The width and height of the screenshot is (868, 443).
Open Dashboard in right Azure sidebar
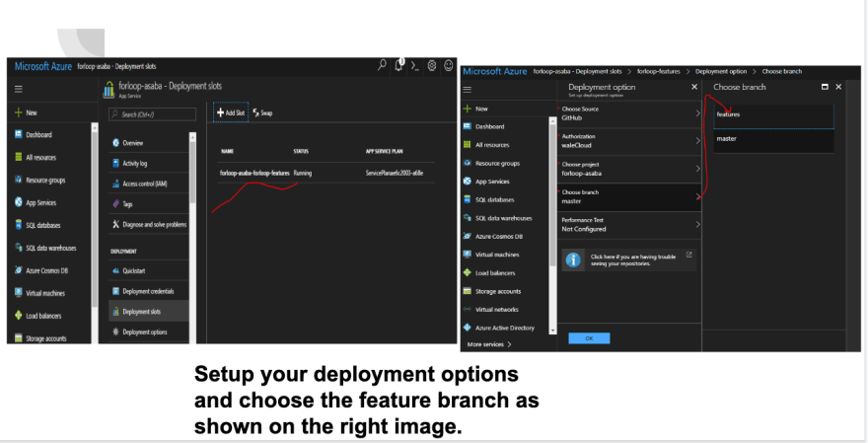click(x=489, y=126)
